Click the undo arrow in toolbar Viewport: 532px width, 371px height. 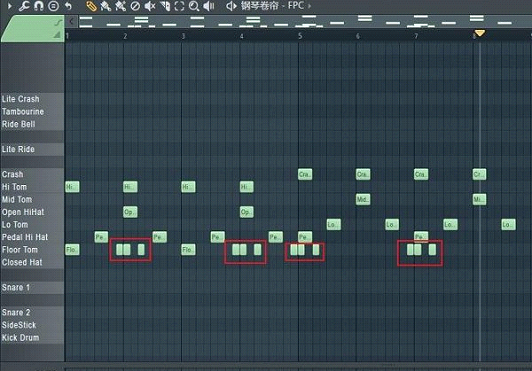tap(68, 6)
